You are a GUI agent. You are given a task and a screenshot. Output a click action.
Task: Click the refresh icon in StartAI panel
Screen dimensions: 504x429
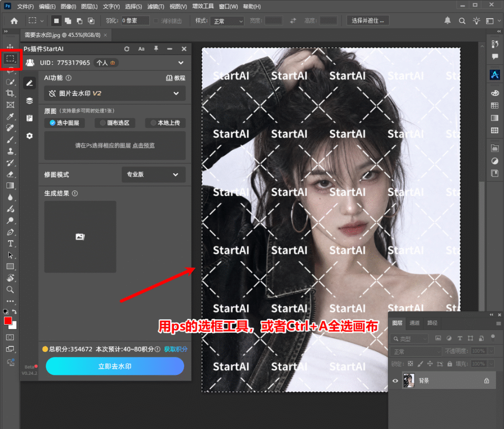(x=126, y=49)
